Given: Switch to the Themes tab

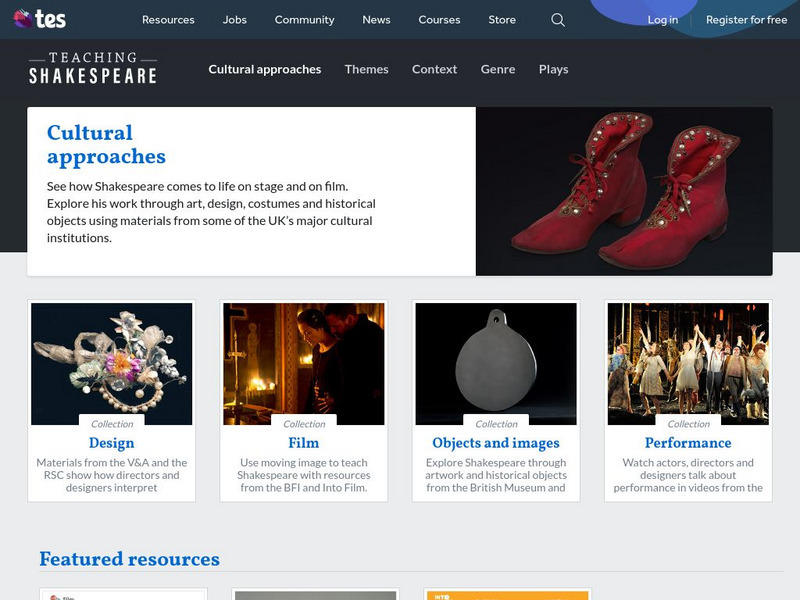Looking at the screenshot, I should tap(366, 69).
